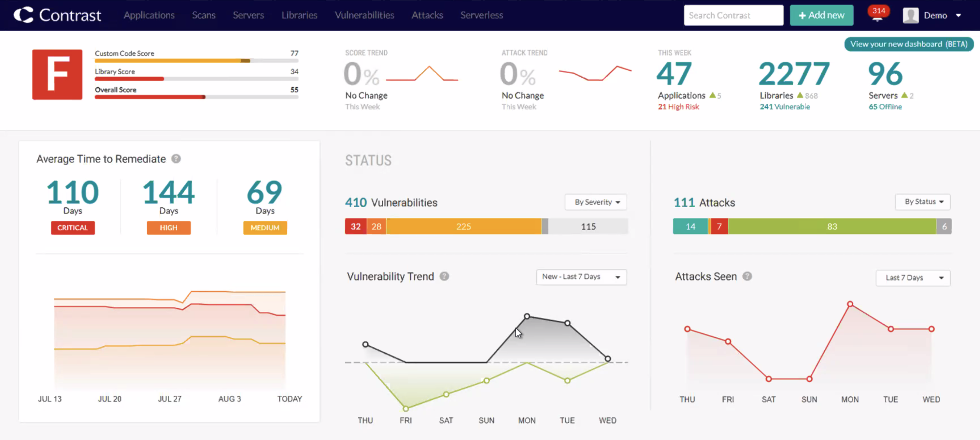Open the Demo account dropdown arrow

[x=959, y=16]
